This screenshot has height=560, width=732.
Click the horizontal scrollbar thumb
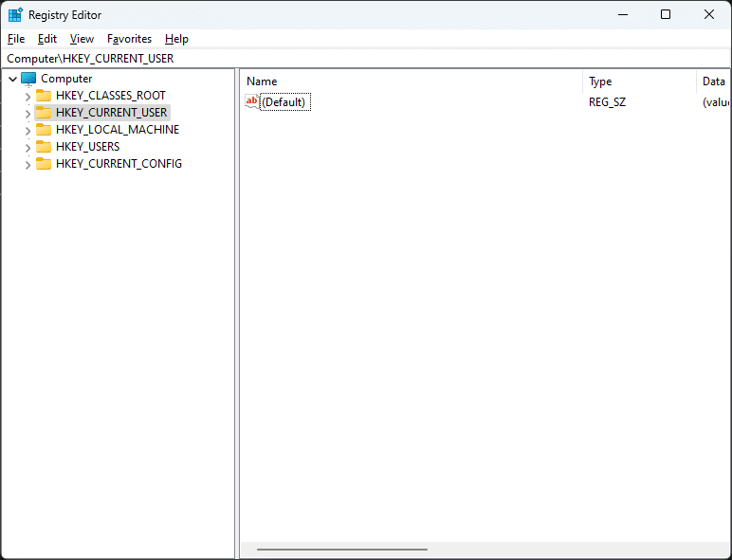click(x=342, y=550)
